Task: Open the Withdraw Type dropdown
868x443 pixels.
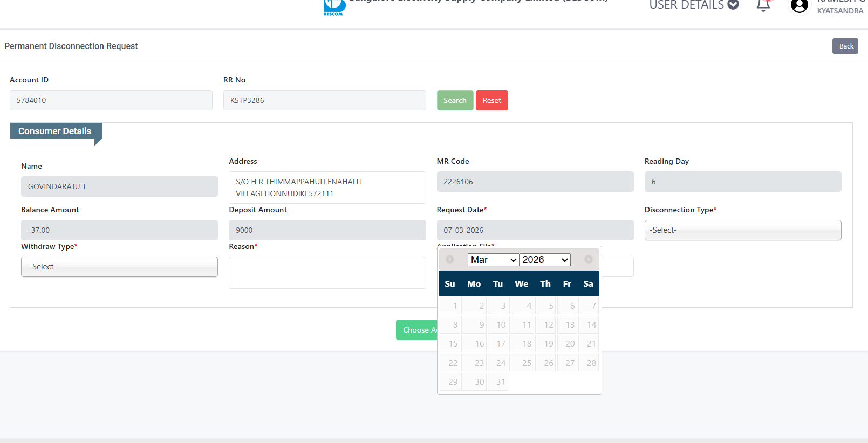Action: tap(119, 267)
